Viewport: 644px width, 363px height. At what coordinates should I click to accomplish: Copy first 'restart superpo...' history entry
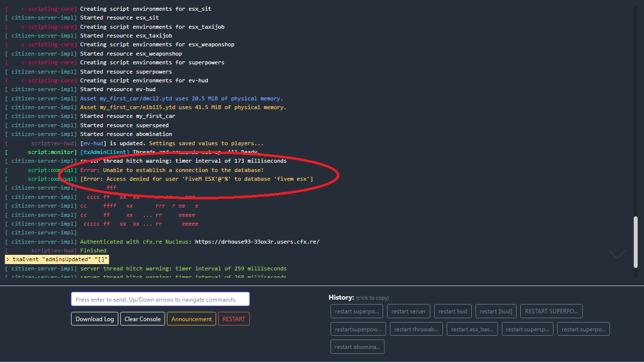357,311
